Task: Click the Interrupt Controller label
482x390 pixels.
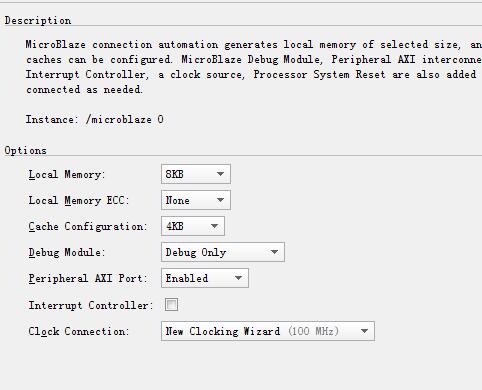Action: [91, 305]
